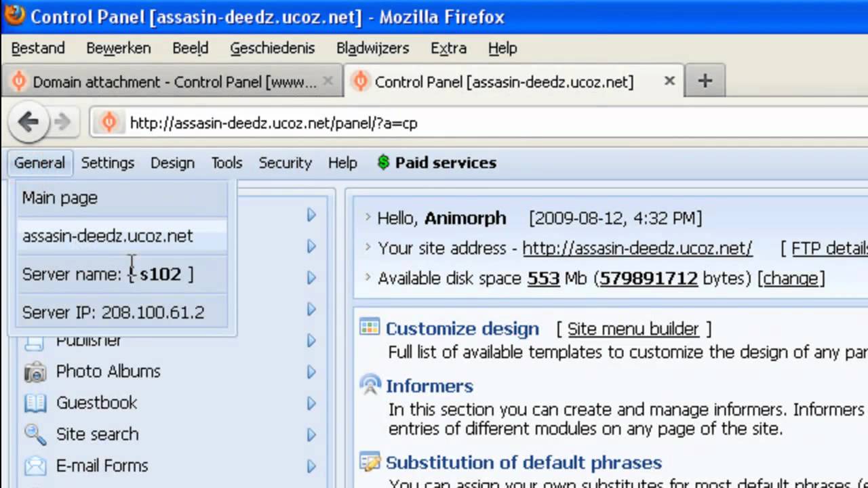This screenshot has height=488, width=868.
Task: Open the Site search module
Action: pyautogui.click(x=97, y=434)
